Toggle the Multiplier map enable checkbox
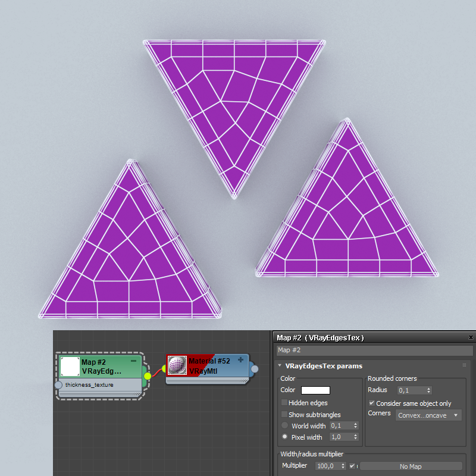Screen dimensions: 476x476 pyautogui.click(x=352, y=466)
